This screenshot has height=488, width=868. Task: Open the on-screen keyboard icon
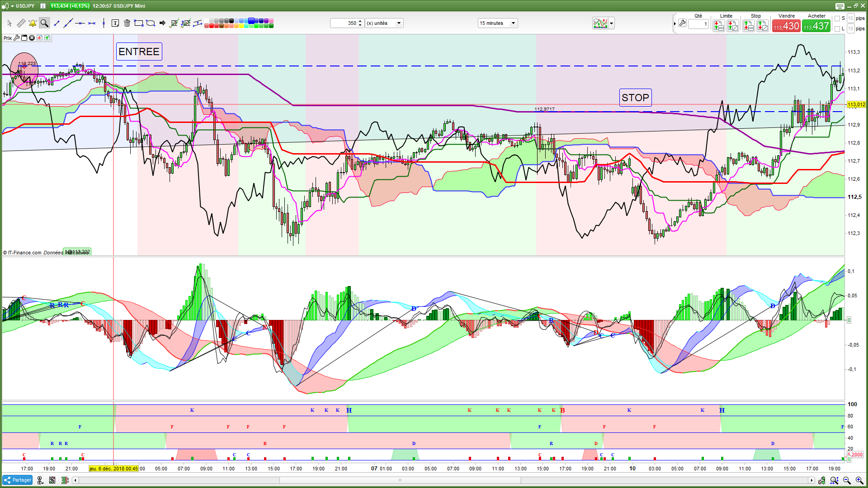(x=840, y=6)
